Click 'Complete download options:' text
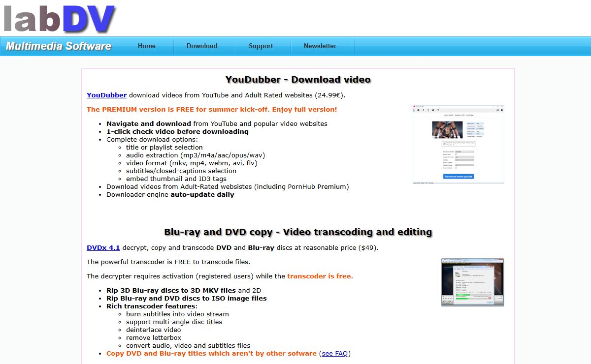Image resolution: width=591 pixels, height=364 pixels. point(152,139)
